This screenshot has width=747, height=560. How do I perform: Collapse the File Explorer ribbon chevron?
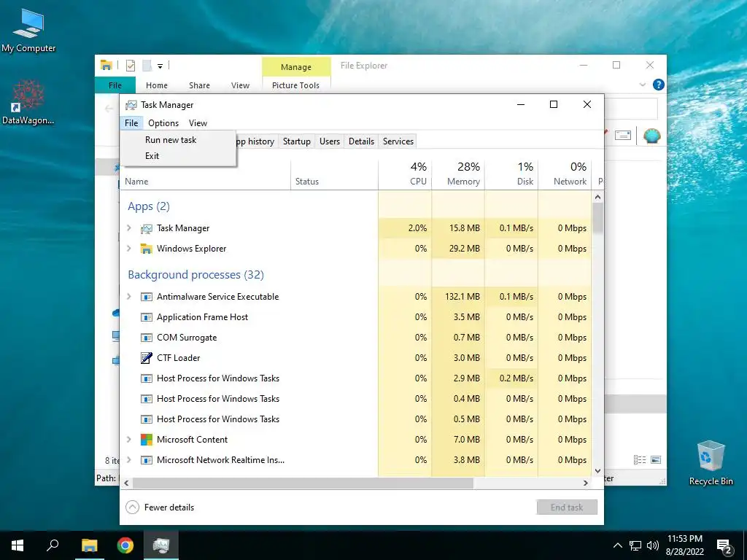coord(642,85)
